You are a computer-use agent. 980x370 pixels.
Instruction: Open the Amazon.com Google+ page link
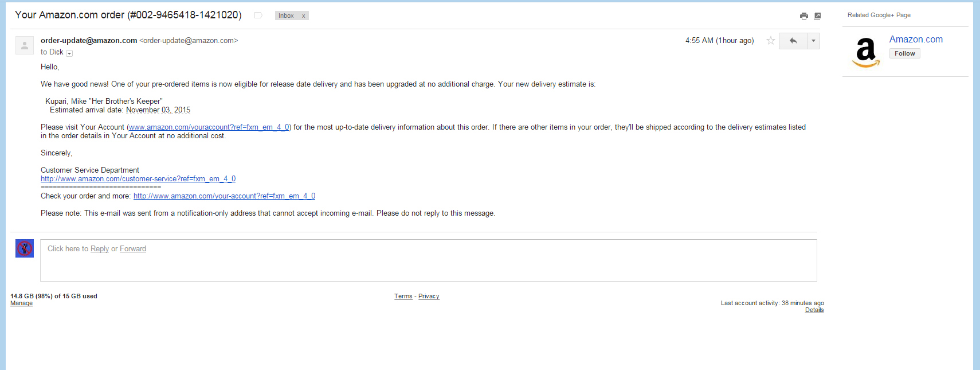point(916,40)
